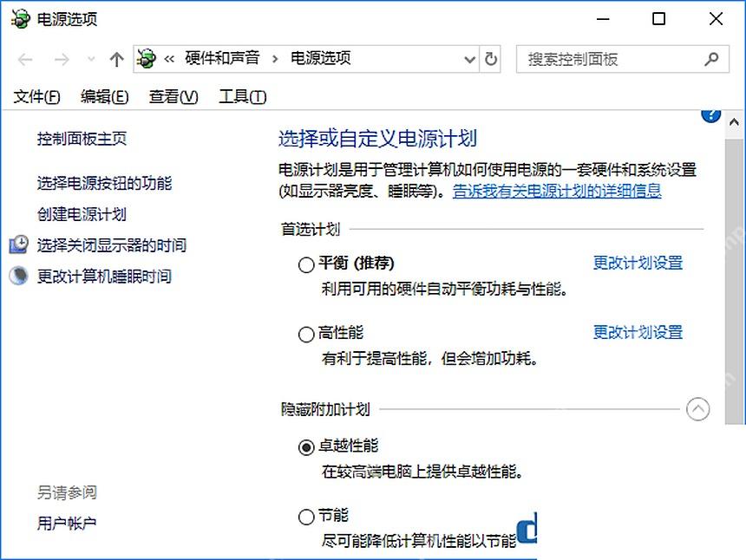Open 选择电源按钮的功能 link

[x=104, y=183]
